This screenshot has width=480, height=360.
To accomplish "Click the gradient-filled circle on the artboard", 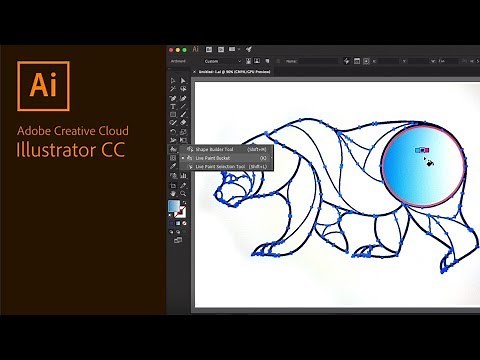I will pyautogui.click(x=423, y=166).
